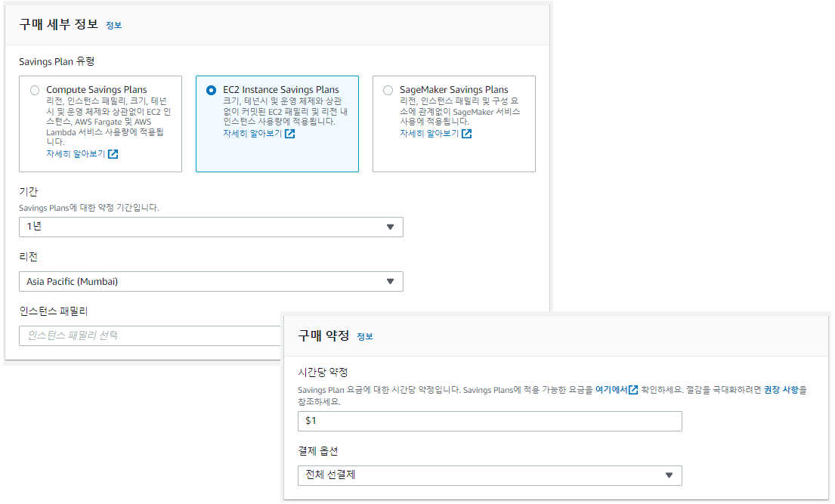The height and width of the screenshot is (504, 835).
Task: Select EC2 Instance Savings Plans radio button
Action: click(212, 91)
